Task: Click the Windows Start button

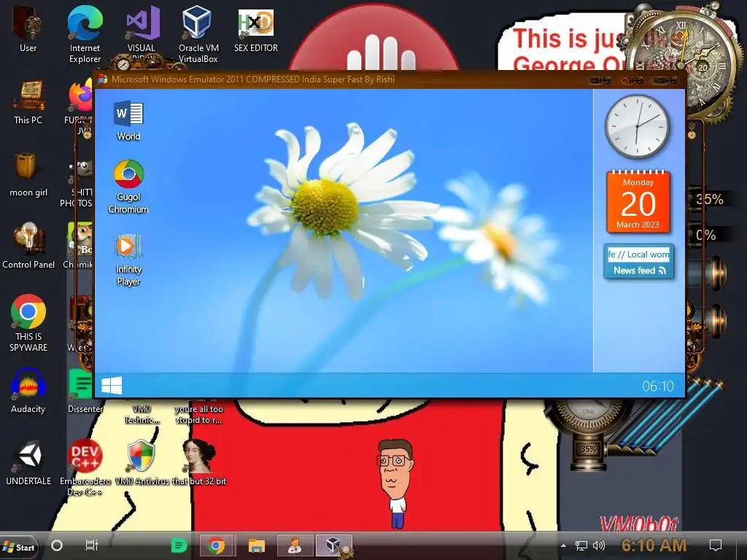Action: pos(19,547)
